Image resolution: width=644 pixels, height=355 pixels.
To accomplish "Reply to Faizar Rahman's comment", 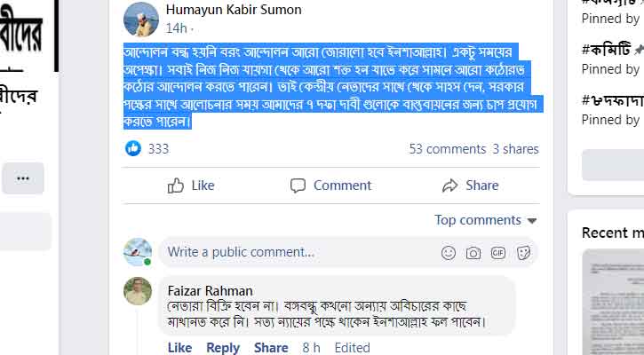I will [x=223, y=348].
